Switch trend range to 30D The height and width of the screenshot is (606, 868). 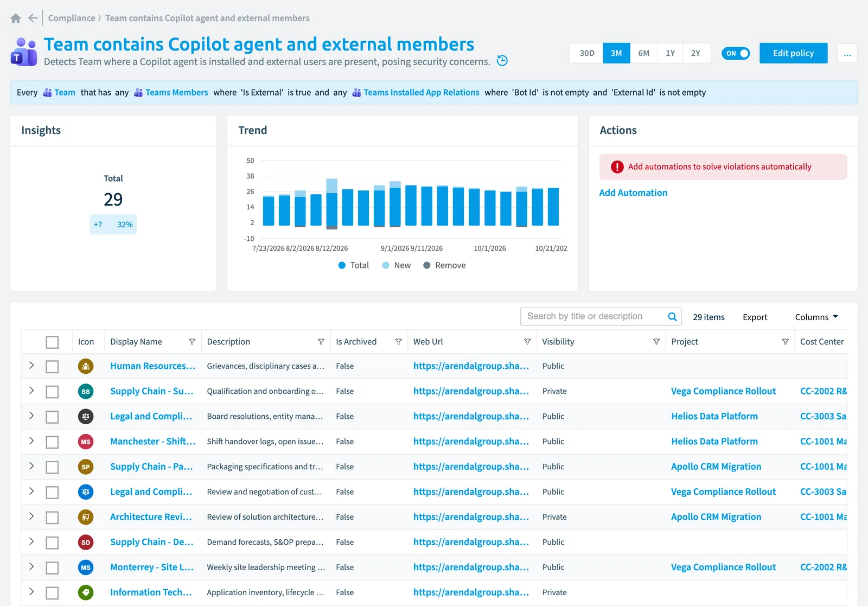point(586,53)
